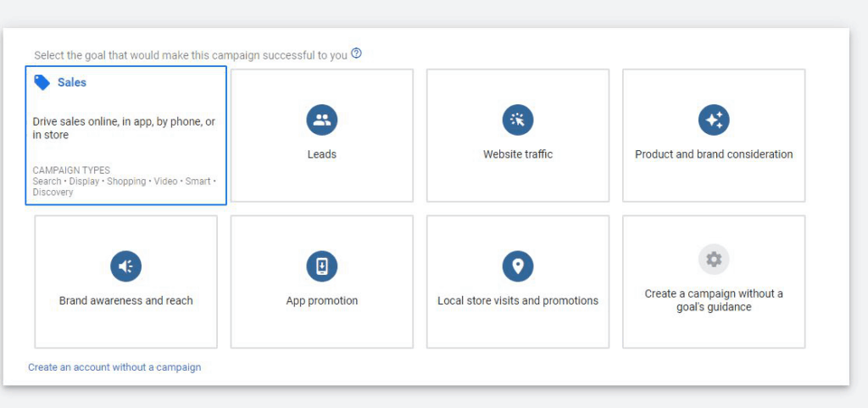Choose the Leads goal label

tap(322, 154)
